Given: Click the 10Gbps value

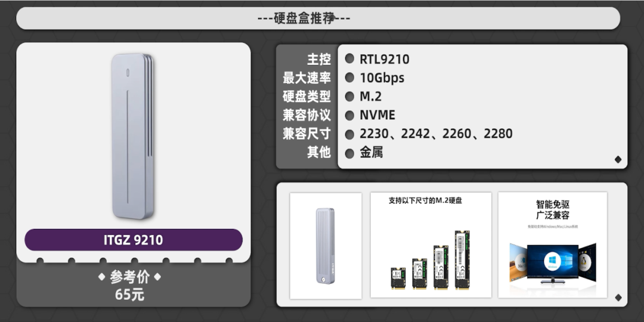Looking at the screenshot, I should (382, 78).
